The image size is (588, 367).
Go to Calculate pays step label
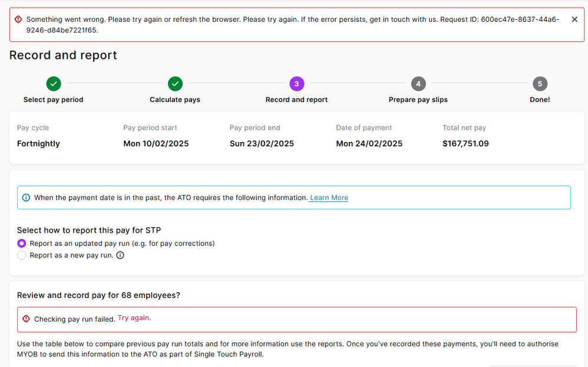tap(175, 100)
